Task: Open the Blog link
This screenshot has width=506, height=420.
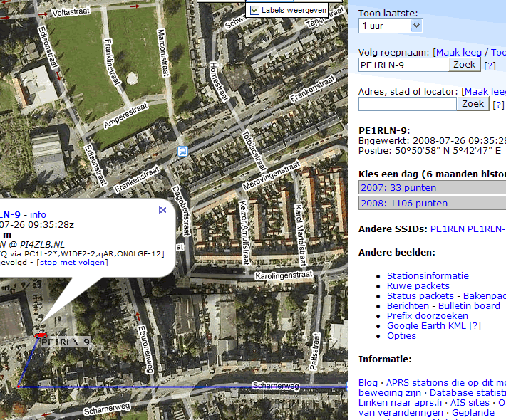Action: [368, 383]
